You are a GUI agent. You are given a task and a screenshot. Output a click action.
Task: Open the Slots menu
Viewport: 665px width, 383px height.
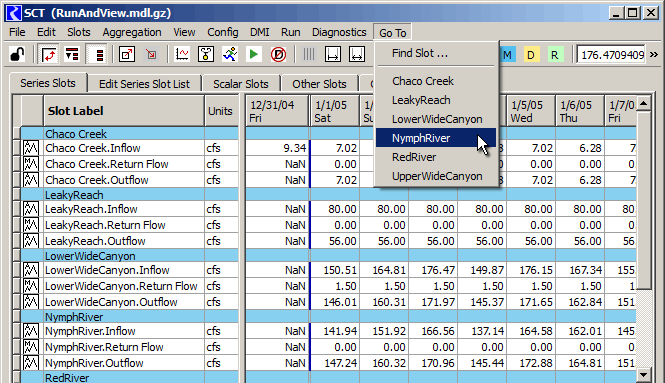point(78,32)
